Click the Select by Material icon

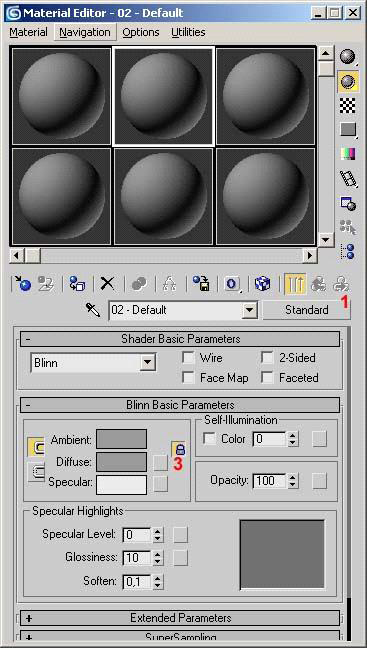tap(348, 227)
